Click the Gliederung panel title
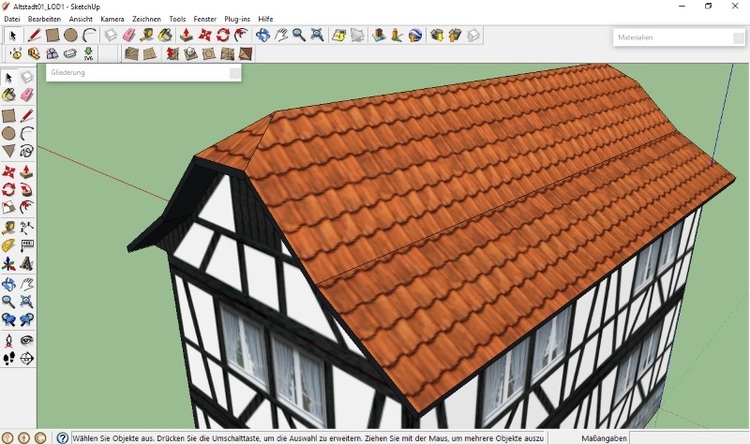The width and height of the screenshot is (750, 444). [67, 73]
